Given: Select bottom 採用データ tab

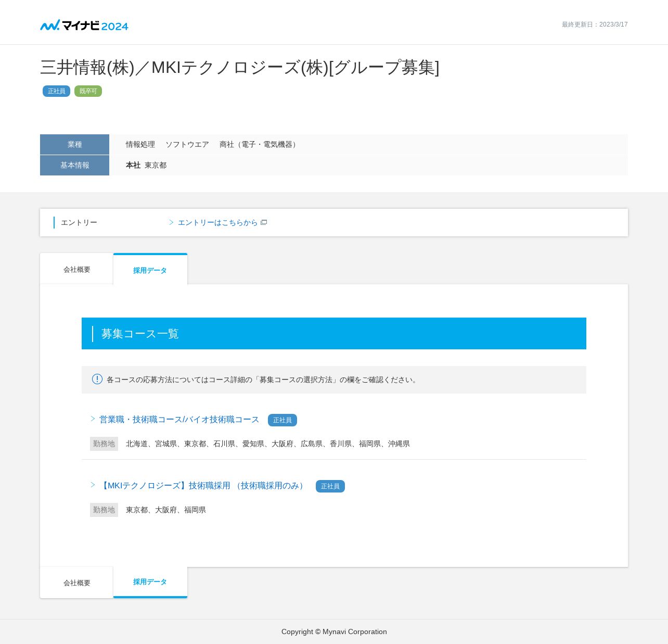Looking at the screenshot, I should click(150, 582).
